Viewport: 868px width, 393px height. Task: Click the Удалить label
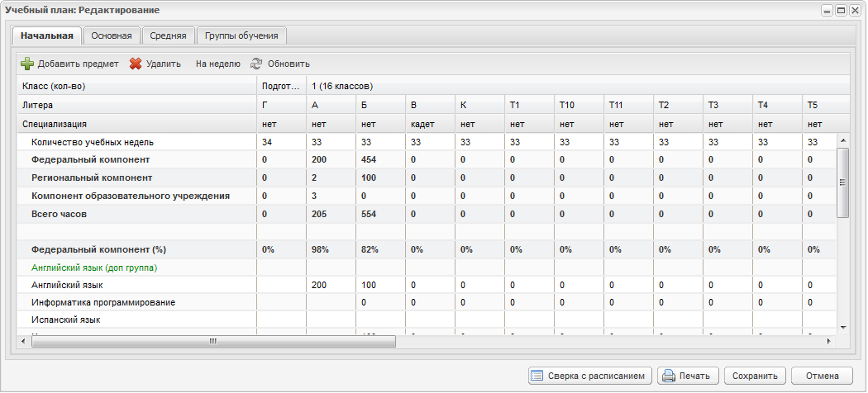164,64
